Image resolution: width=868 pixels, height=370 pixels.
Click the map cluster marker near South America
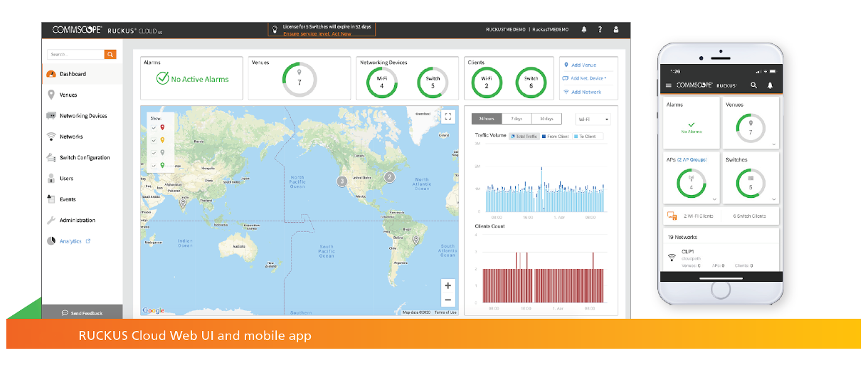[x=416, y=240]
